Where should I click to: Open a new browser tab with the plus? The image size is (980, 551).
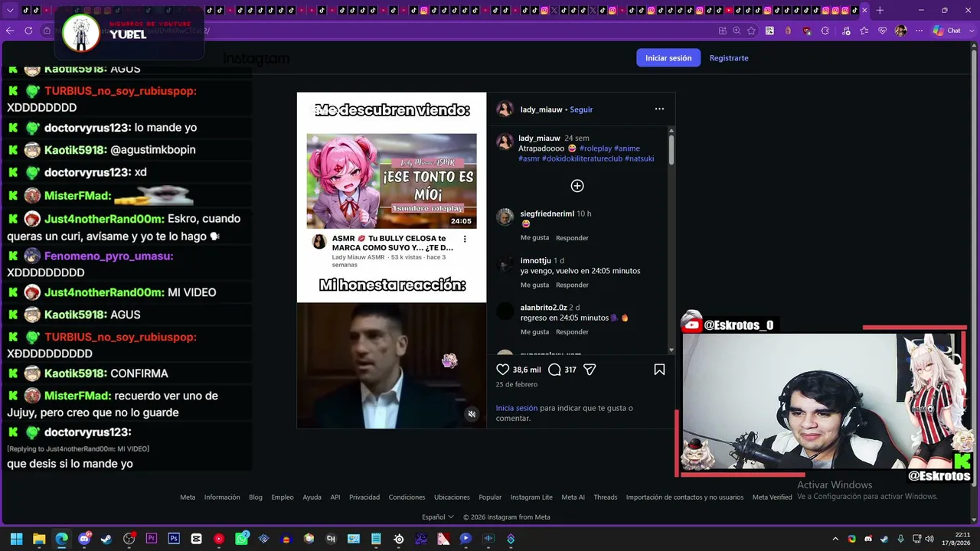[x=880, y=11]
